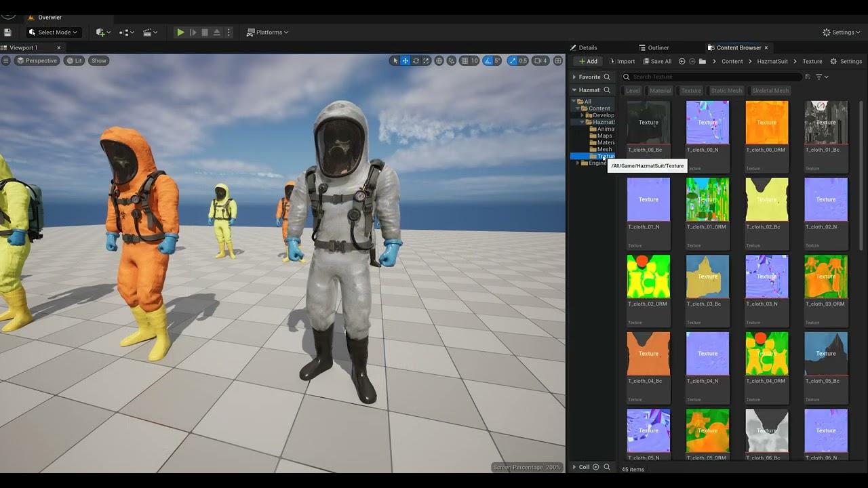868x488 pixels.
Task: Navigate to HazmatSuit in the breadcrumb path
Action: click(772, 61)
